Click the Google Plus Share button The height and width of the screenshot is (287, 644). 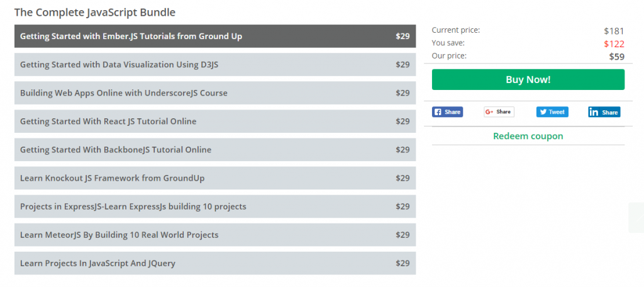coord(499,112)
